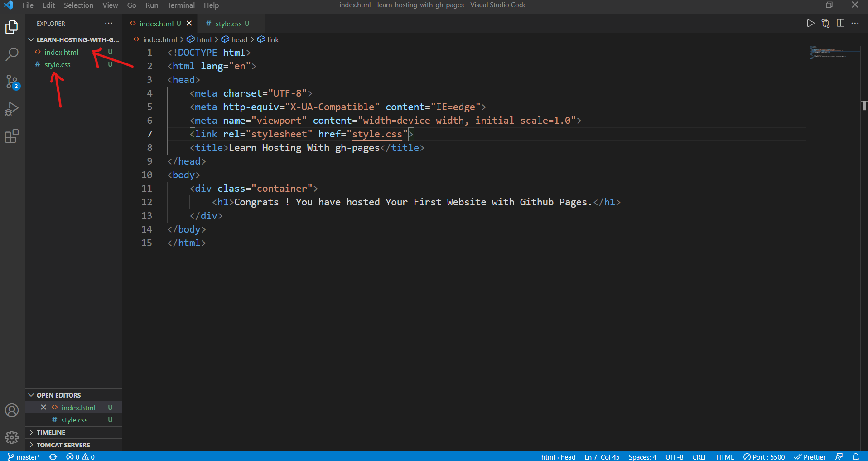Click the title text on line 8
The width and height of the screenshot is (868, 461).
coord(304,148)
